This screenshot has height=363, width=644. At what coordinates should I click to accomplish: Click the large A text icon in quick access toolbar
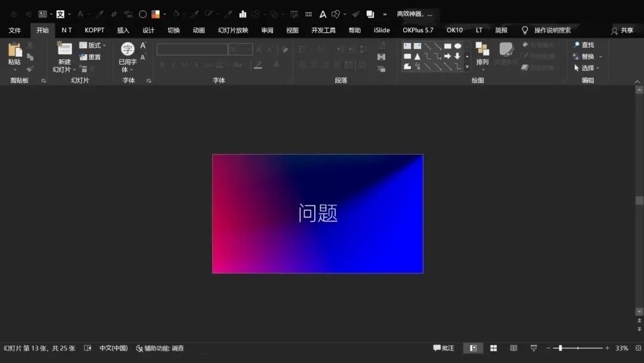pyautogui.click(x=323, y=14)
